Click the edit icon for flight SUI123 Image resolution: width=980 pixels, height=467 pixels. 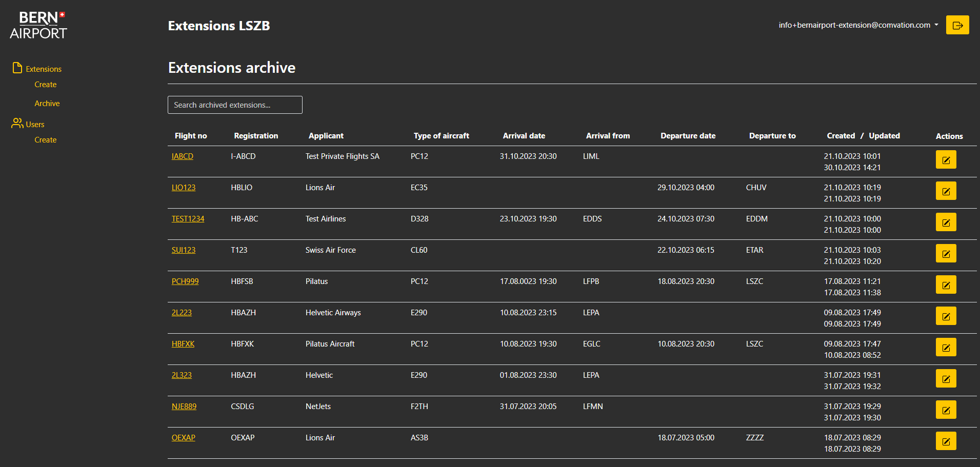(946, 253)
